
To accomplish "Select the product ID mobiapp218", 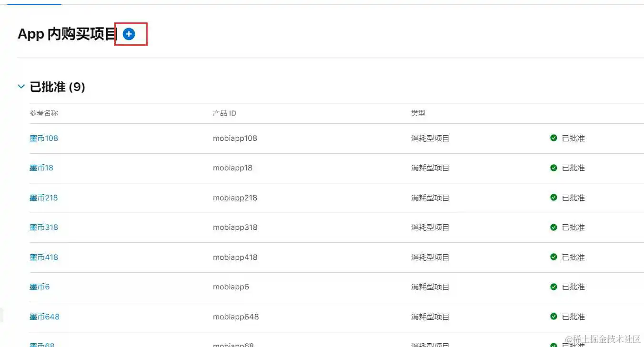I will point(235,198).
